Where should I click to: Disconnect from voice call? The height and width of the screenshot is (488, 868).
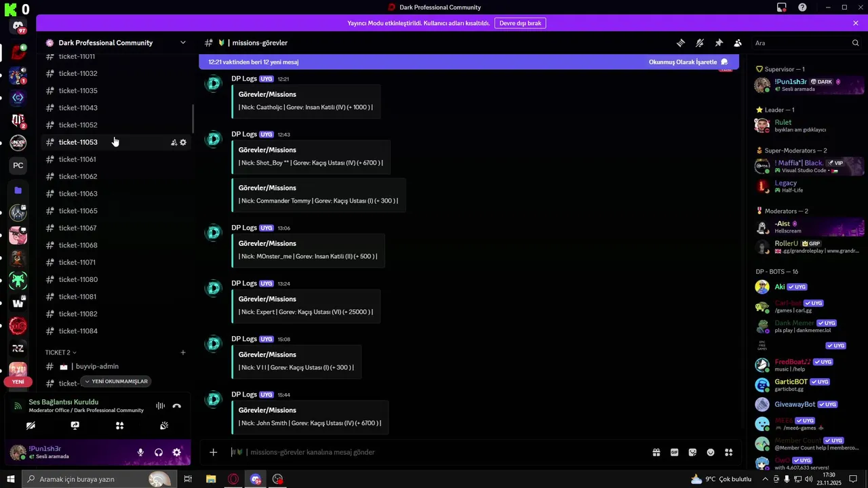coord(177,406)
